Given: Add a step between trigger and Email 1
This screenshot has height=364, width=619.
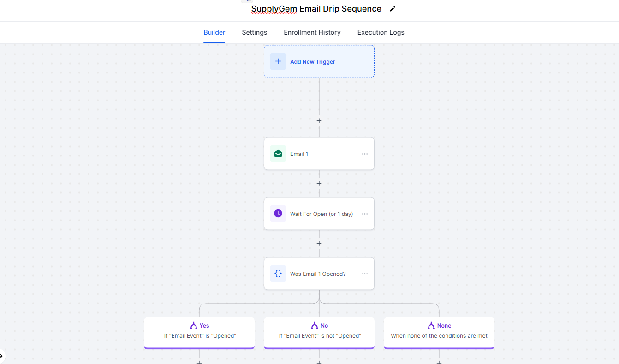Looking at the screenshot, I should pyautogui.click(x=319, y=120).
